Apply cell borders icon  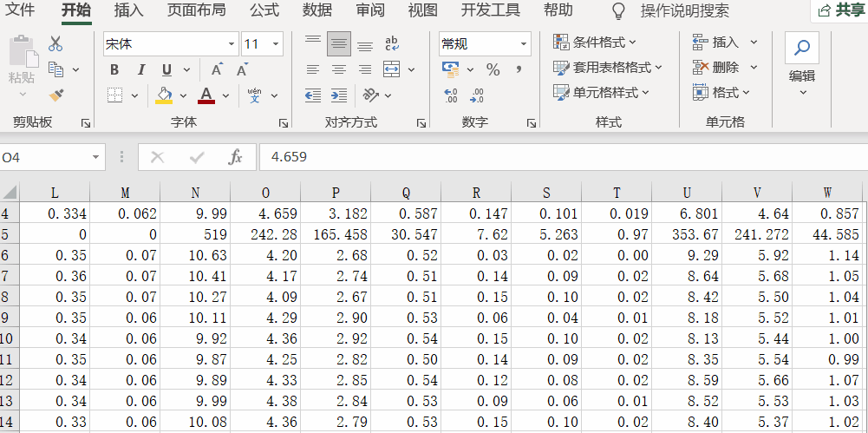114,95
